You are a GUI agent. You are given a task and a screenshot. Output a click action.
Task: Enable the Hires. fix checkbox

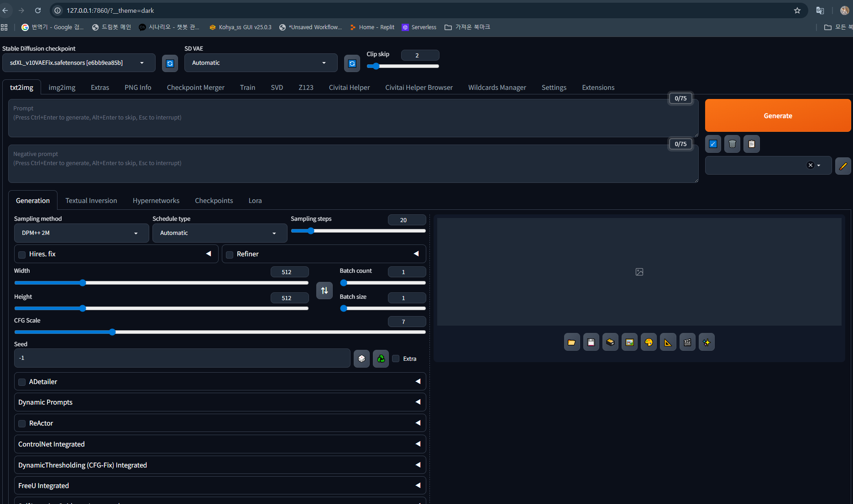pyautogui.click(x=22, y=255)
